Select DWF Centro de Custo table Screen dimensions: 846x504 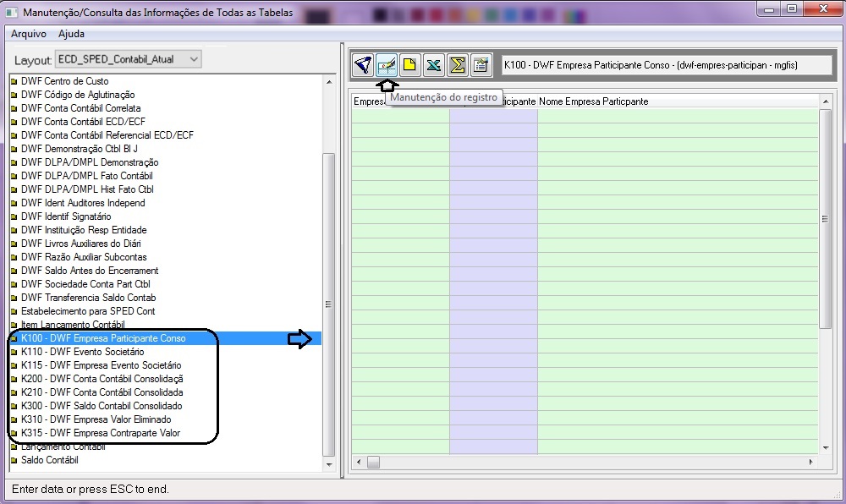pyautogui.click(x=65, y=81)
